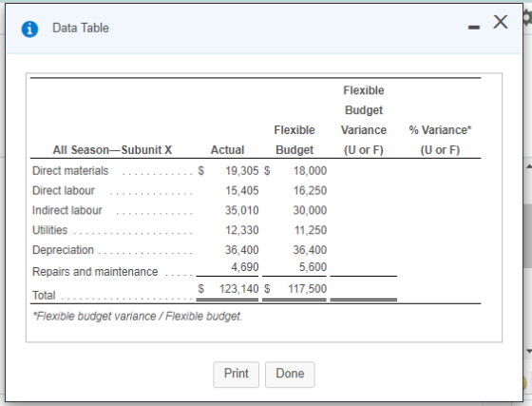Click the Done button
This screenshot has height=406, width=532.
pos(290,375)
